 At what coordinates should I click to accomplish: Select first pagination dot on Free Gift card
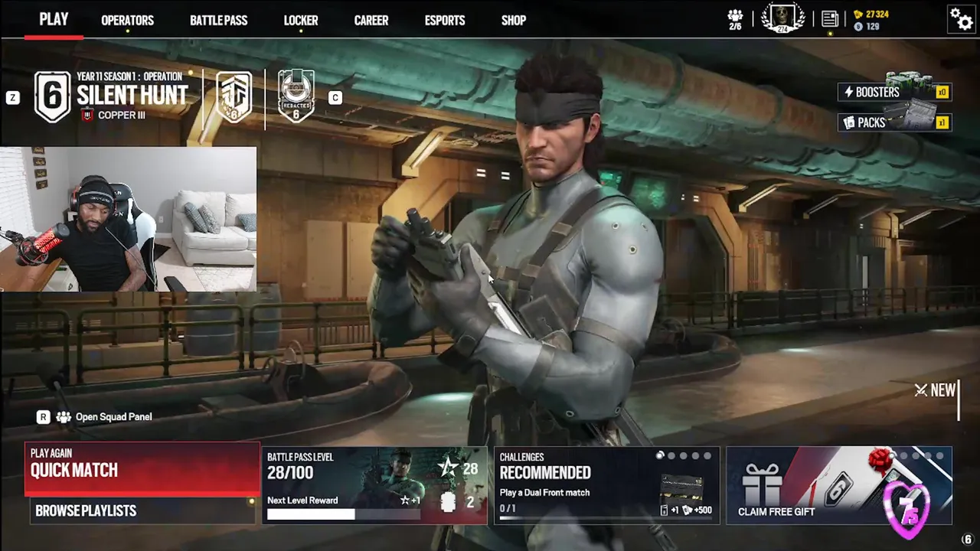[893, 456]
